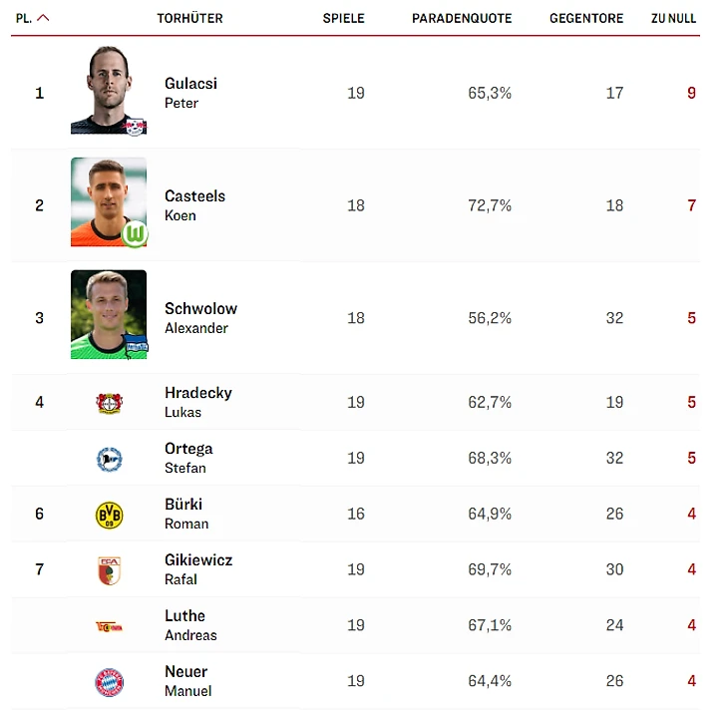The width and height of the screenshot is (728, 710).
Task: Open Alexander Schwolow's player photo
Action: pyautogui.click(x=109, y=315)
